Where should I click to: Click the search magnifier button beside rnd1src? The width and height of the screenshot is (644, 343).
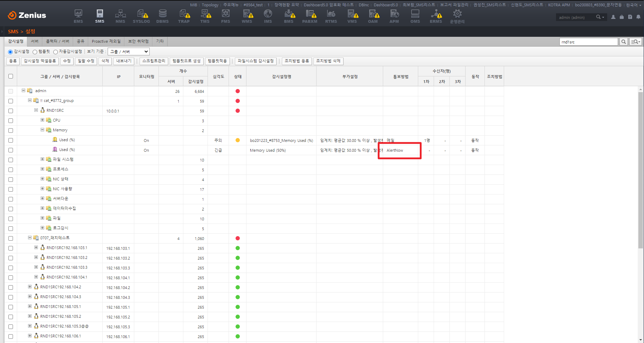pyautogui.click(x=623, y=42)
